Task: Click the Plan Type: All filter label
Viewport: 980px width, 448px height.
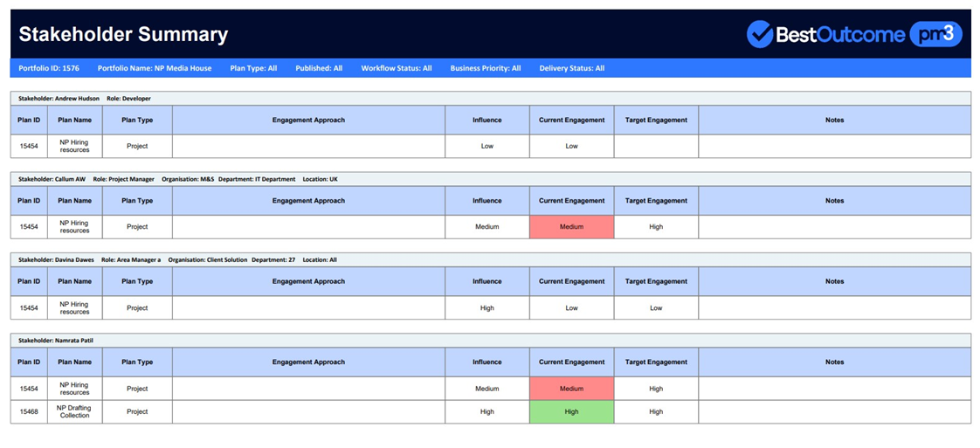Action: pos(254,68)
